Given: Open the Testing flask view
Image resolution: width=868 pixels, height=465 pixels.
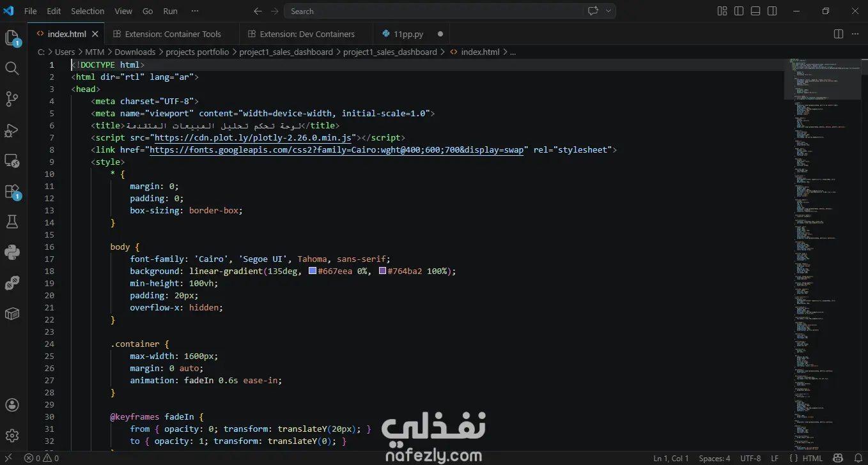Looking at the screenshot, I should click(x=12, y=222).
